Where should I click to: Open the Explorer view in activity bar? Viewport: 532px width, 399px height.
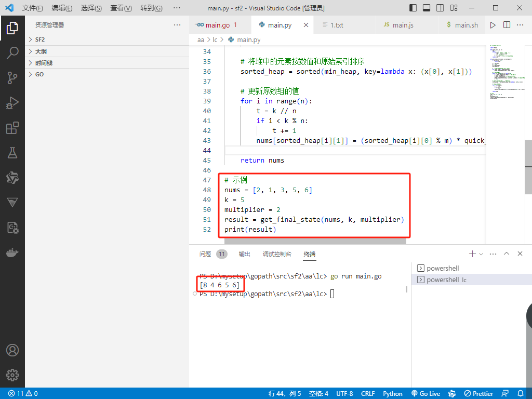coord(12,28)
